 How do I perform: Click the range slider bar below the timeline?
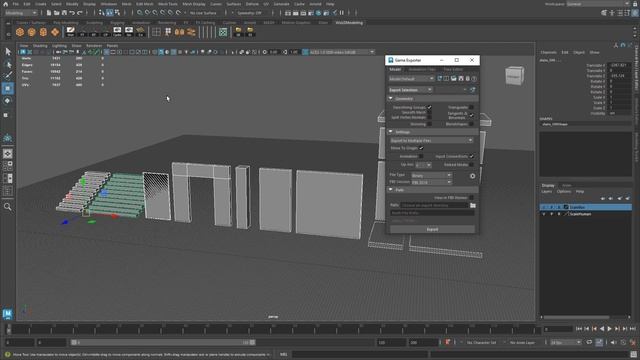click(x=163, y=342)
